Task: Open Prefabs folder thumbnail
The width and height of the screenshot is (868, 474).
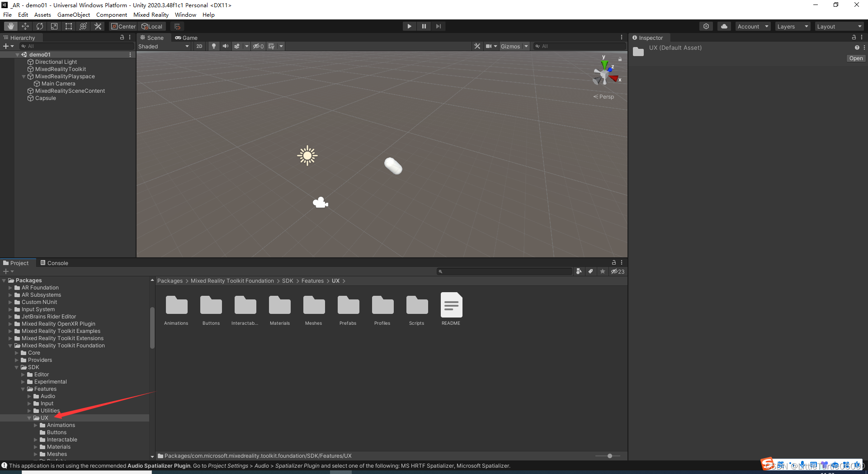Action: [348, 309]
